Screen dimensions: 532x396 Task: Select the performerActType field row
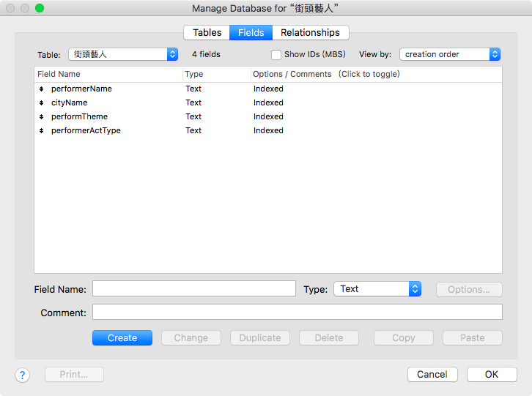[x=268, y=130]
